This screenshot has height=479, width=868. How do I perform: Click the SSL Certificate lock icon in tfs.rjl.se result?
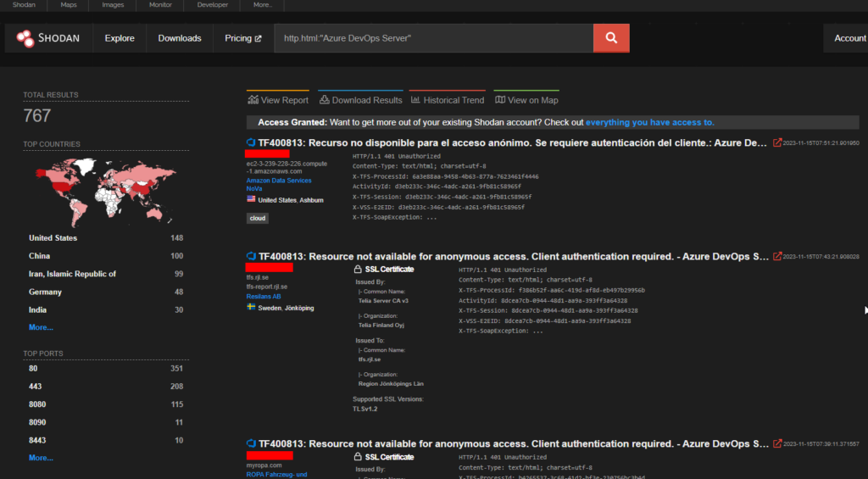(x=358, y=269)
